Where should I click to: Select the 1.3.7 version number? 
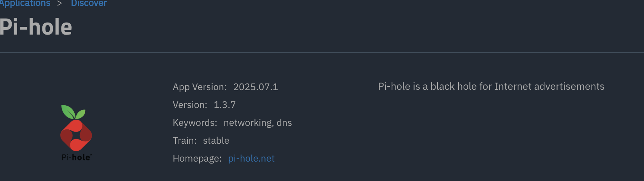pyautogui.click(x=224, y=105)
